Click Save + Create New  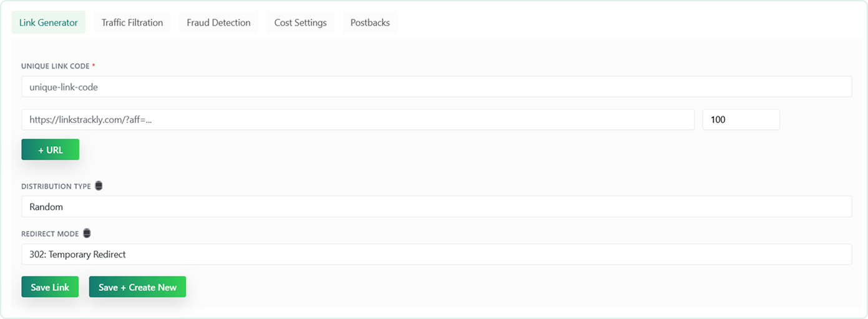pyautogui.click(x=137, y=287)
